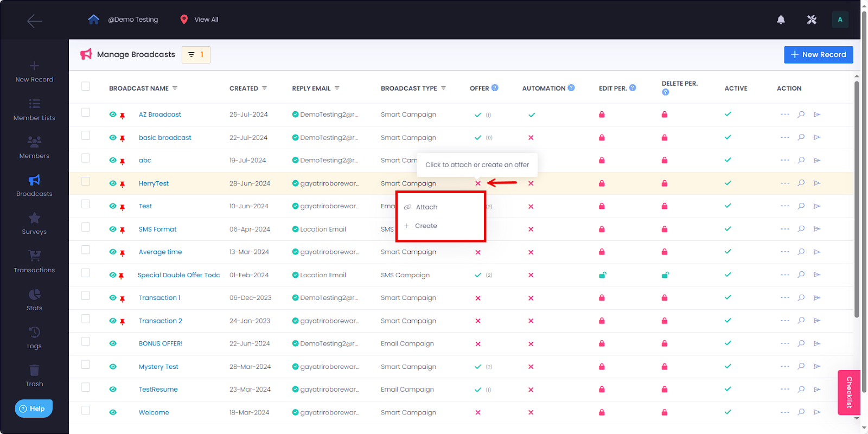Click the blue New Record button
The height and width of the screenshot is (434, 868).
coord(818,55)
